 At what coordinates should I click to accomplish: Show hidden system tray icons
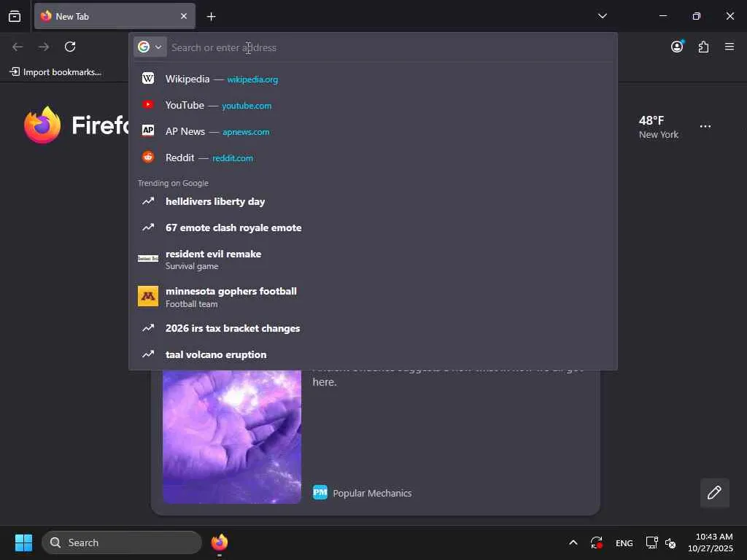pyautogui.click(x=573, y=542)
